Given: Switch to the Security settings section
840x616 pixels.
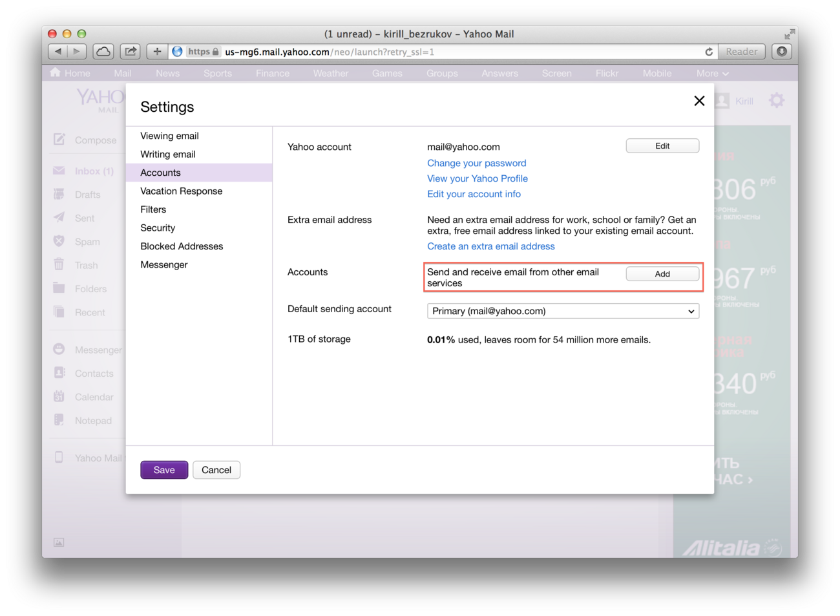Looking at the screenshot, I should [158, 228].
